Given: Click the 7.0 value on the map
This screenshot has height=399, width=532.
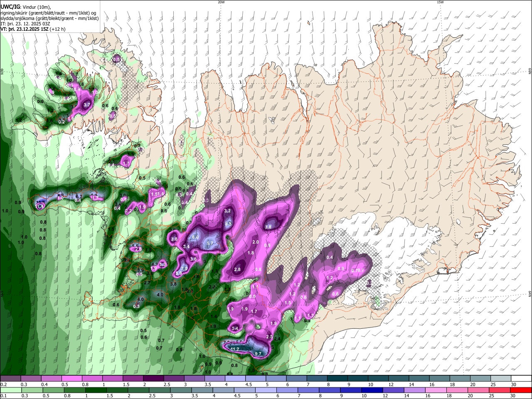Looking at the screenshot, I should click(x=184, y=269).
